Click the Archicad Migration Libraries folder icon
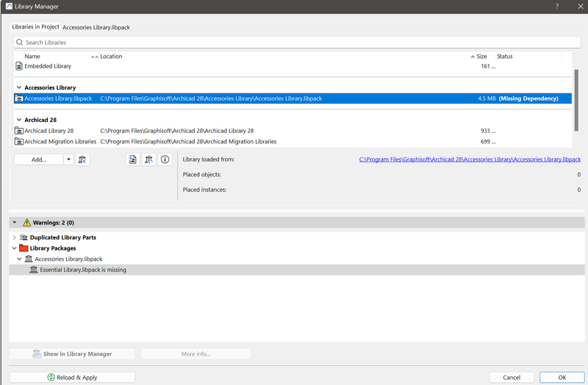The width and height of the screenshot is (588, 385). click(19, 142)
